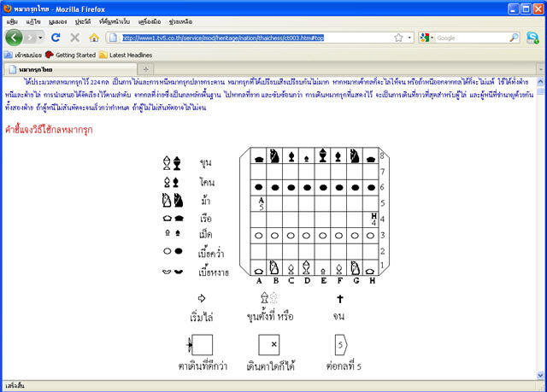Click the square with x any-move symbol
The width and height of the screenshot is (547, 392).
click(268, 345)
